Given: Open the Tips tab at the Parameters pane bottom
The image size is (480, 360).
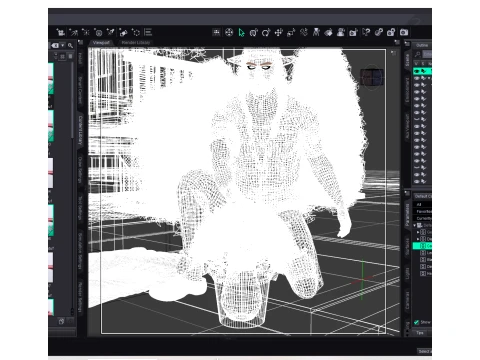Looking at the screenshot, I should pyautogui.click(x=420, y=333).
